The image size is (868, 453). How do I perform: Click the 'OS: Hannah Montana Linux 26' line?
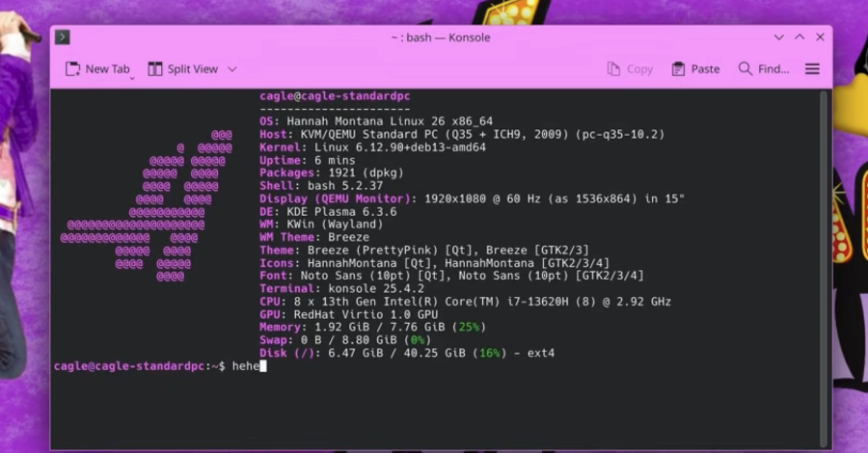pos(376,121)
